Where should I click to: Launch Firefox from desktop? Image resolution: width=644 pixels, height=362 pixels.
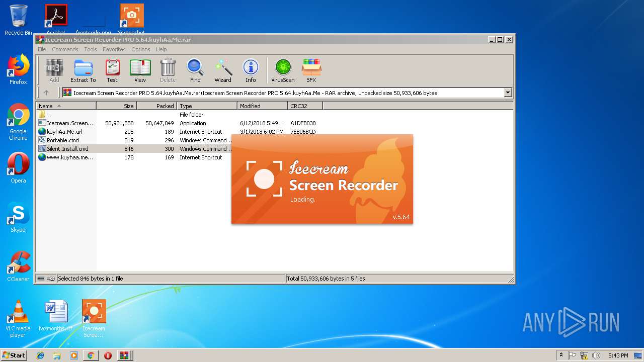pos(18,69)
